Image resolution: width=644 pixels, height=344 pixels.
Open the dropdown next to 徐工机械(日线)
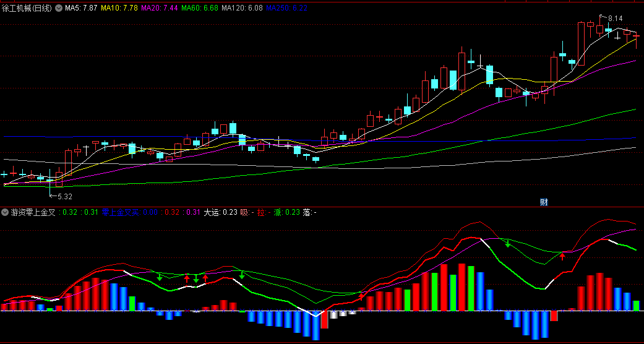pyautogui.click(x=59, y=8)
